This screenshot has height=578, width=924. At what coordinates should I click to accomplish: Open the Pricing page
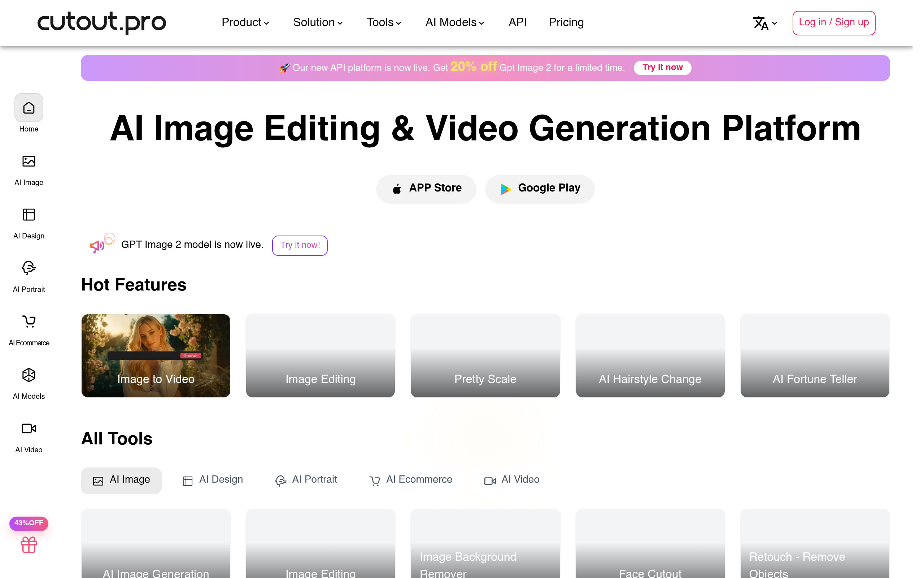[566, 22]
